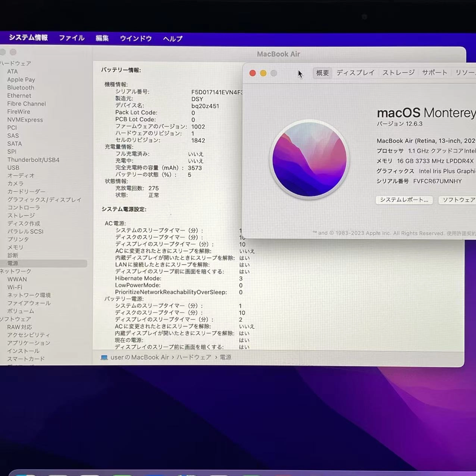Select メモリ in the sidebar

15,247
